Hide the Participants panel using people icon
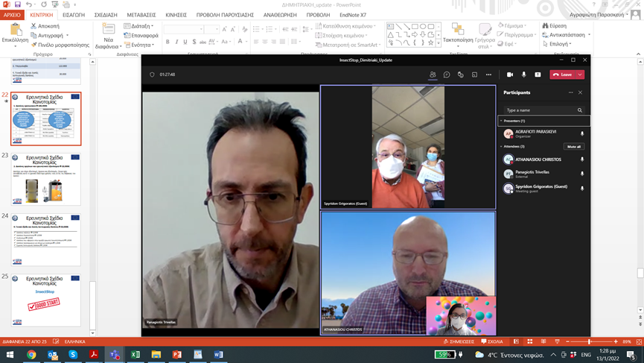This screenshot has width=644, height=363. pyautogui.click(x=433, y=75)
